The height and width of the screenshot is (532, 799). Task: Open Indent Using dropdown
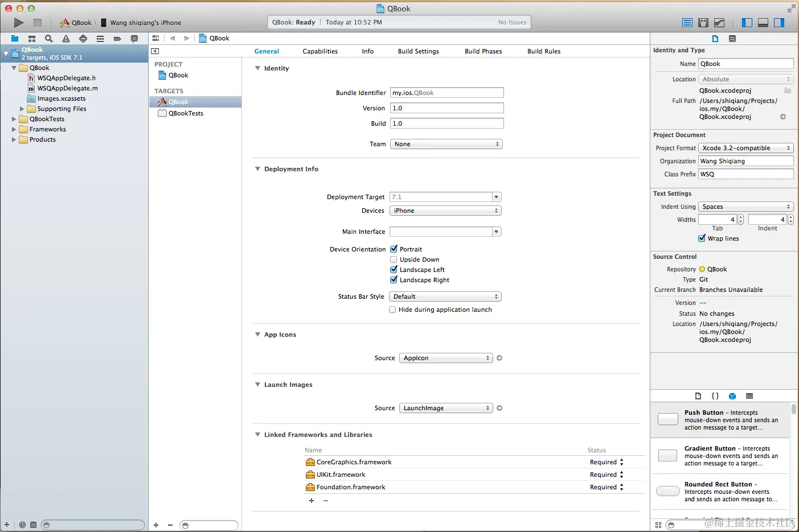746,207
